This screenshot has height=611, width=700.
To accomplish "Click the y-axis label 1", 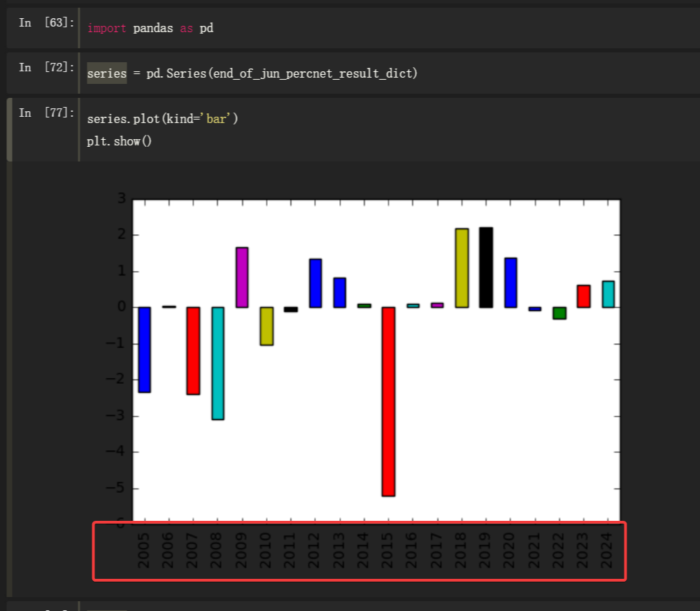I will [122, 271].
